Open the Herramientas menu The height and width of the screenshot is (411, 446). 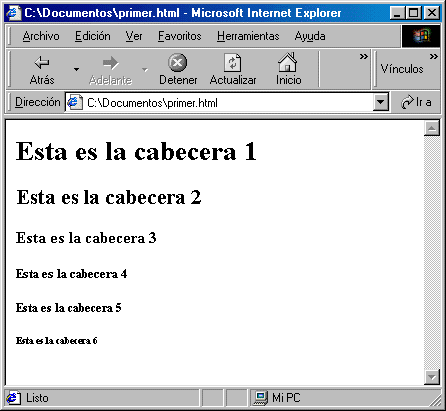click(248, 36)
